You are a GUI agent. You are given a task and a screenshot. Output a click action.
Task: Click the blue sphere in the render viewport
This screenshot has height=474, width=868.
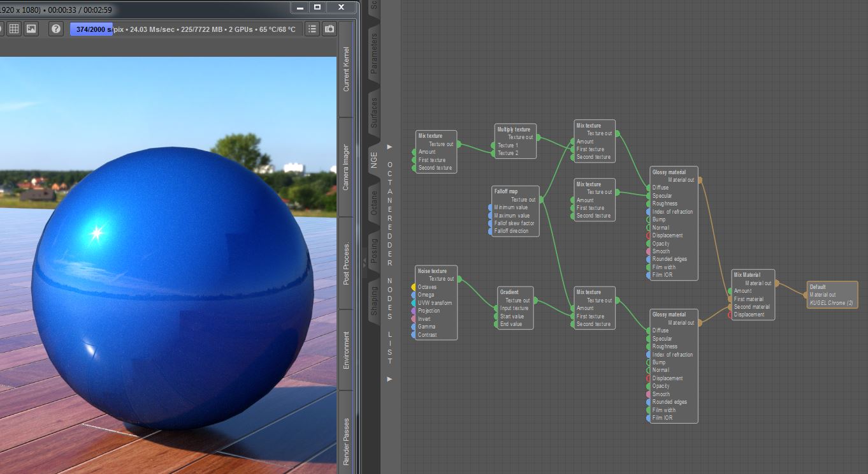172,287
